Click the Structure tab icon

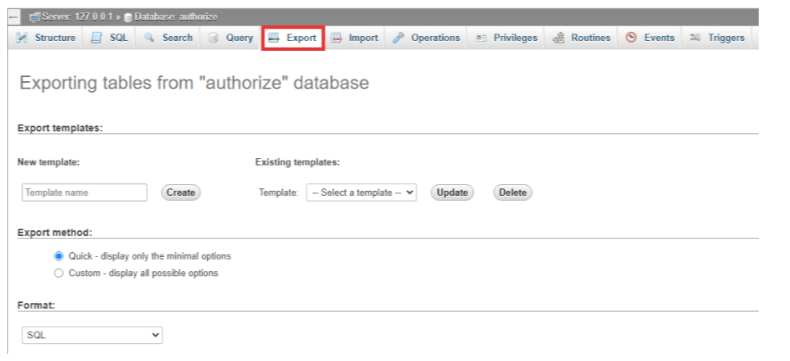click(x=22, y=38)
